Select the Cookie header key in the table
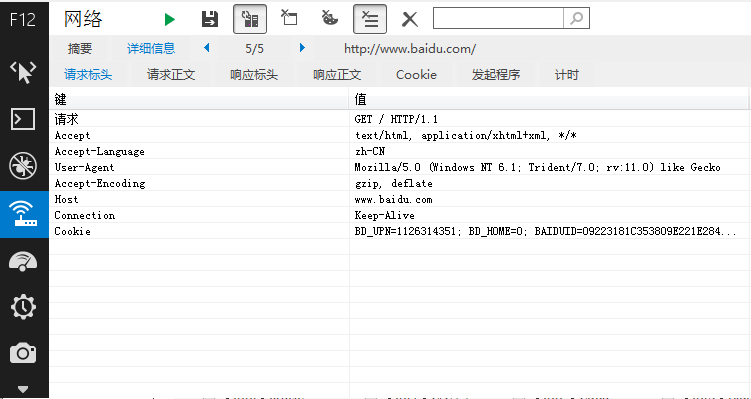 pyautogui.click(x=72, y=231)
